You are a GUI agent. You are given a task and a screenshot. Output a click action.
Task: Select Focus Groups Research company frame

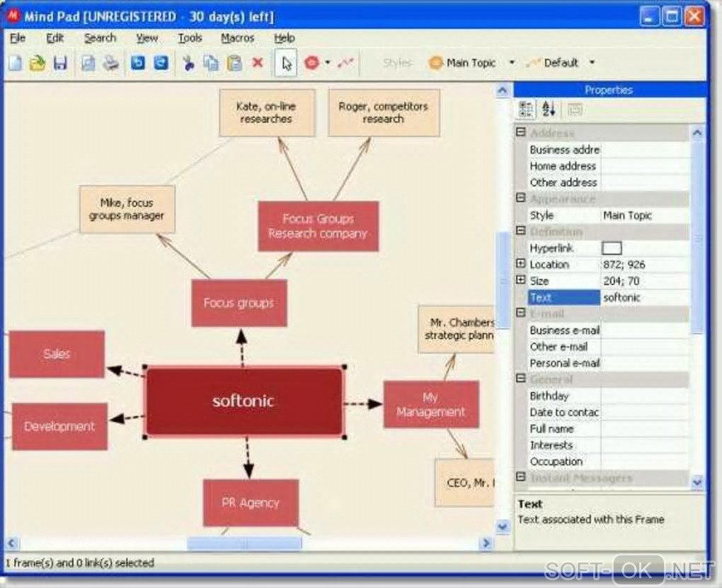pos(319,226)
